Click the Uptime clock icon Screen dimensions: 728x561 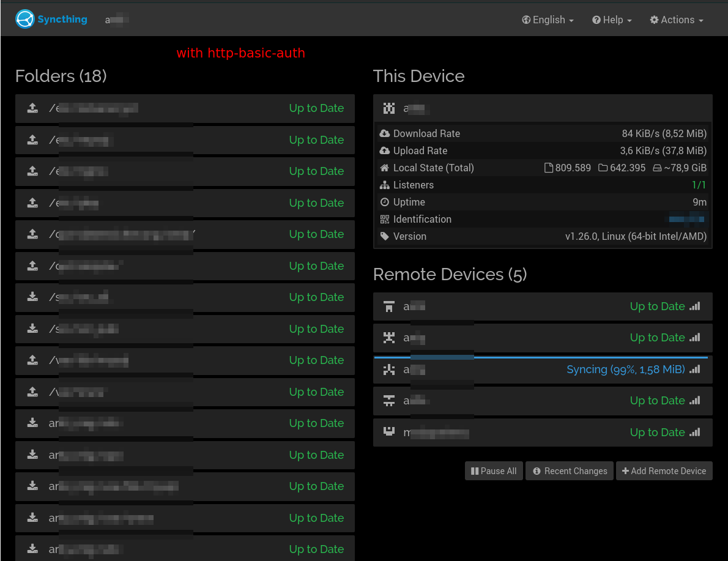pos(384,202)
